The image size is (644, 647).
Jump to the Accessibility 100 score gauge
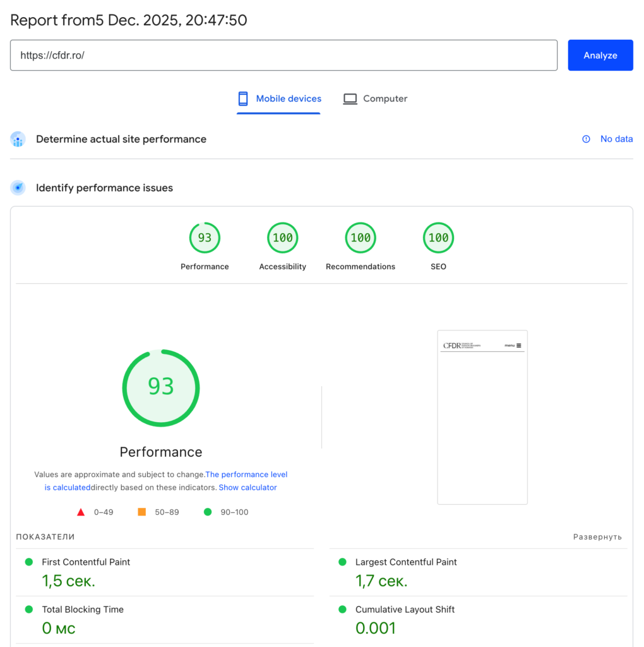coord(282,238)
